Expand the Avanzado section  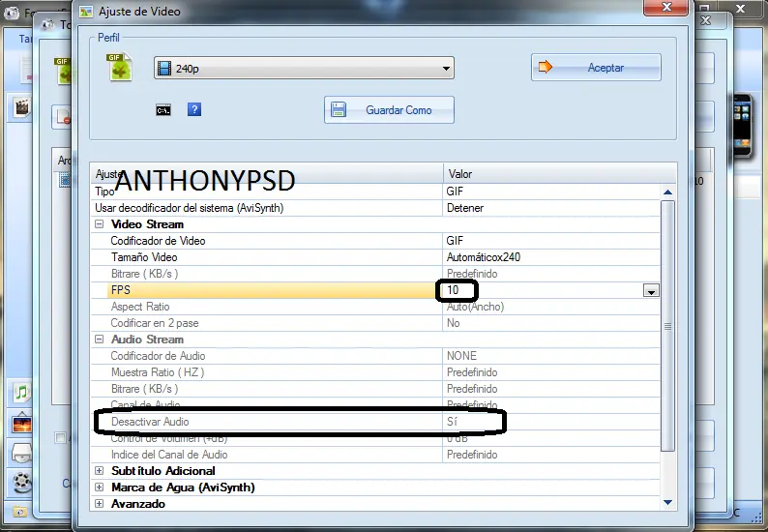(100, 504)
